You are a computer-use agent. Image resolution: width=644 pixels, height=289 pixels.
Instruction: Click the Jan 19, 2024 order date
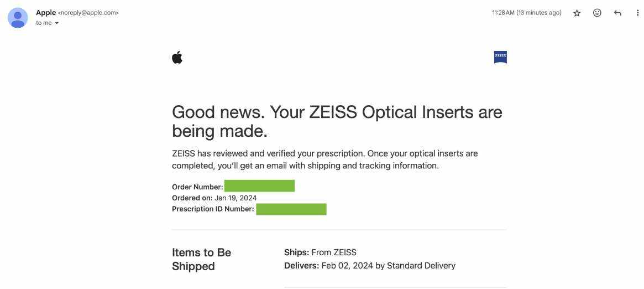[x=235, y=198]
